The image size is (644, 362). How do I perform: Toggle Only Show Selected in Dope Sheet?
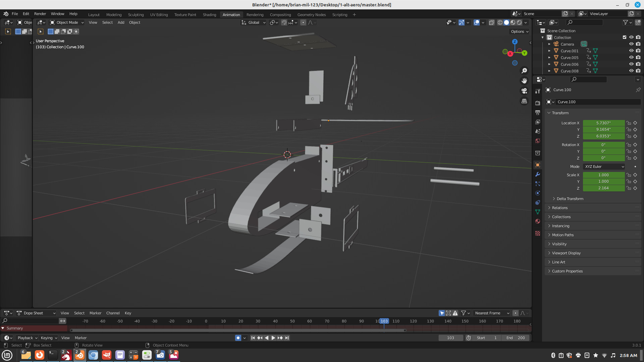(x=442, y=313)
